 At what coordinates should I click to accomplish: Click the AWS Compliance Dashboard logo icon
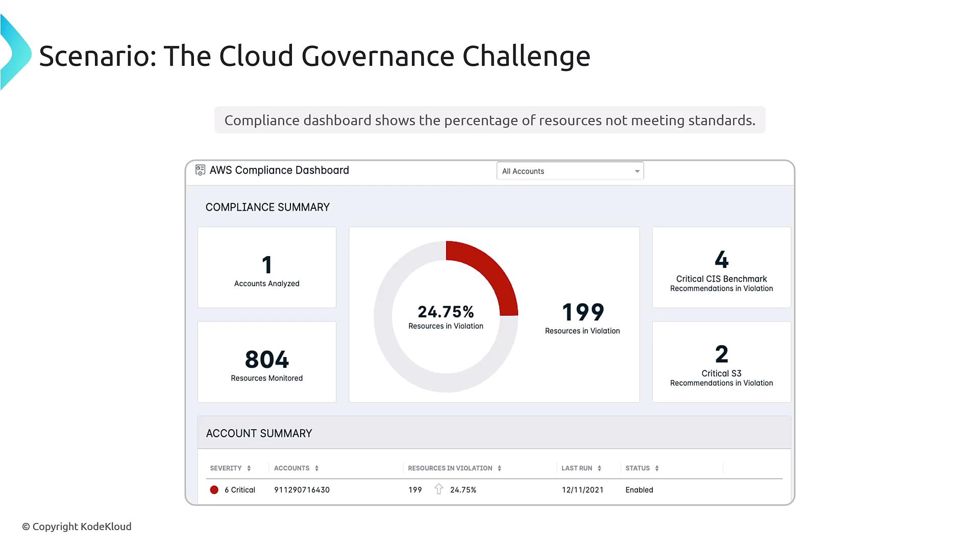[x=200, y=170]
